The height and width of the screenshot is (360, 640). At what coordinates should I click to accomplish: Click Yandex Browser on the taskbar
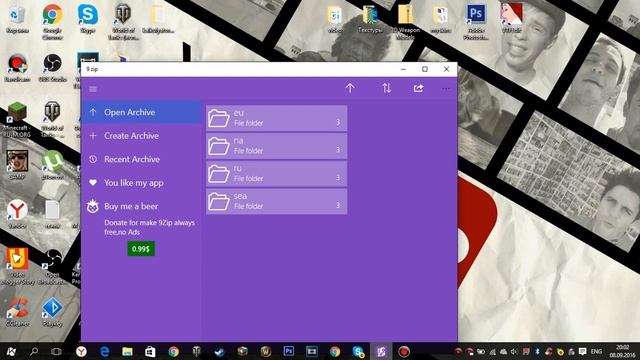[81, 351]
